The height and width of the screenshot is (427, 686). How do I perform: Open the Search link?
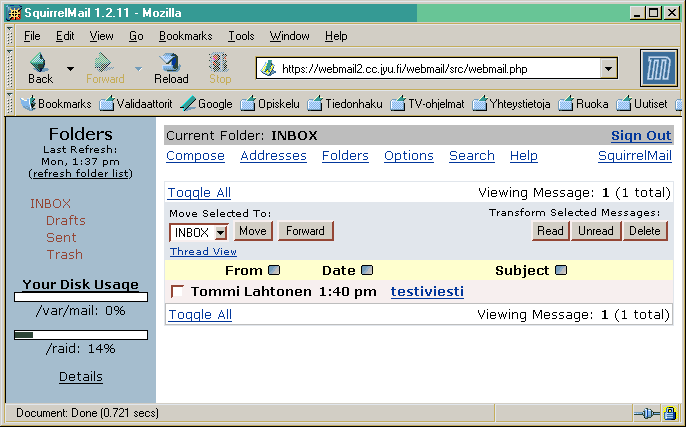coord(472,156)
